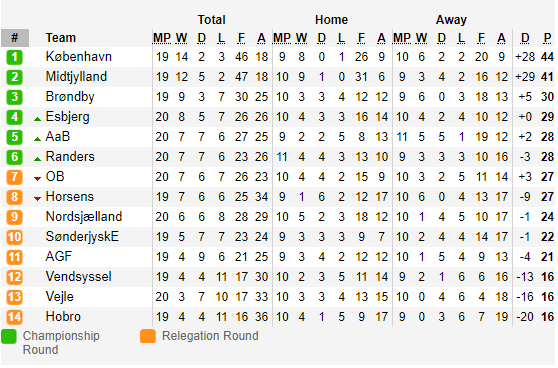Open the København team link
The image size is (558, 368).
(x=79, y=57)
